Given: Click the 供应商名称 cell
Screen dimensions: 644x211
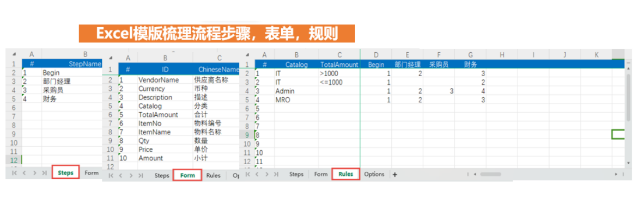Looking at the screenshot, I should click(x=216, y=80).
